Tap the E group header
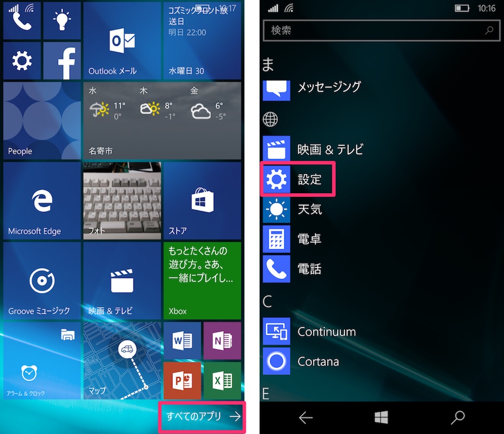504x434 pixels. tap(266, 394)
